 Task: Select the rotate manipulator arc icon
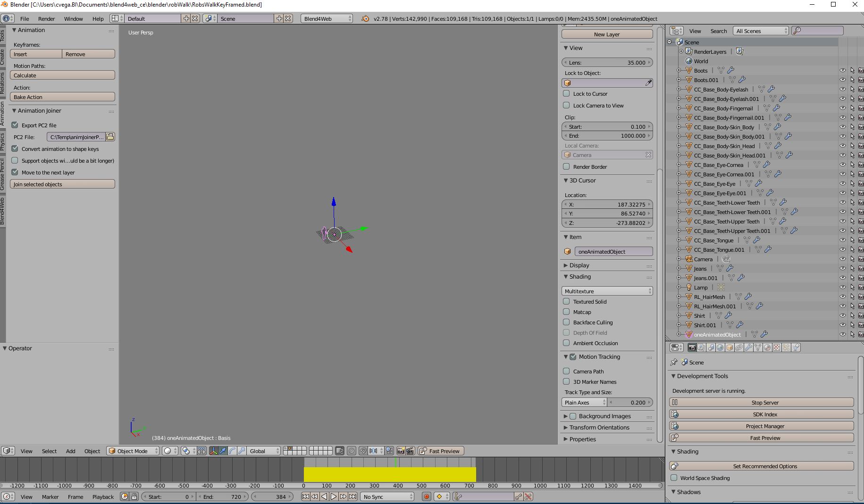[x=232, y=451]
